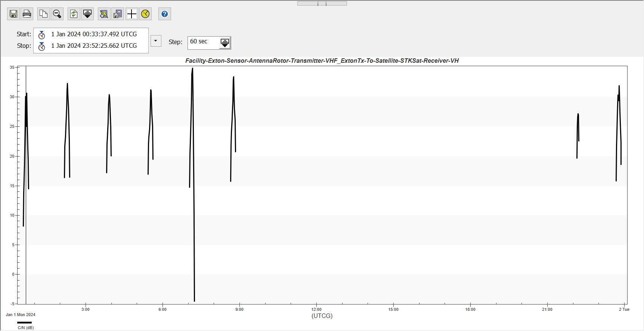
Task: Copy graph using the two-pages icon
Action: point(44,14)
